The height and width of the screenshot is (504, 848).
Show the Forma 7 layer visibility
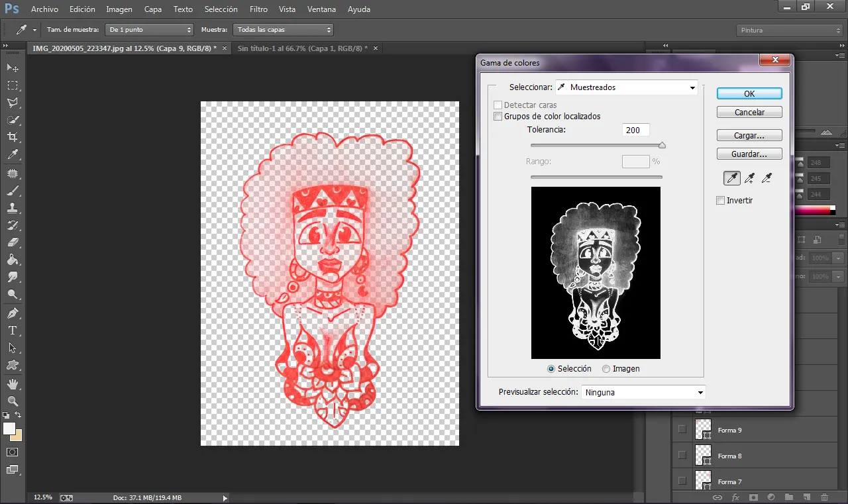click(x=682, y=481)
